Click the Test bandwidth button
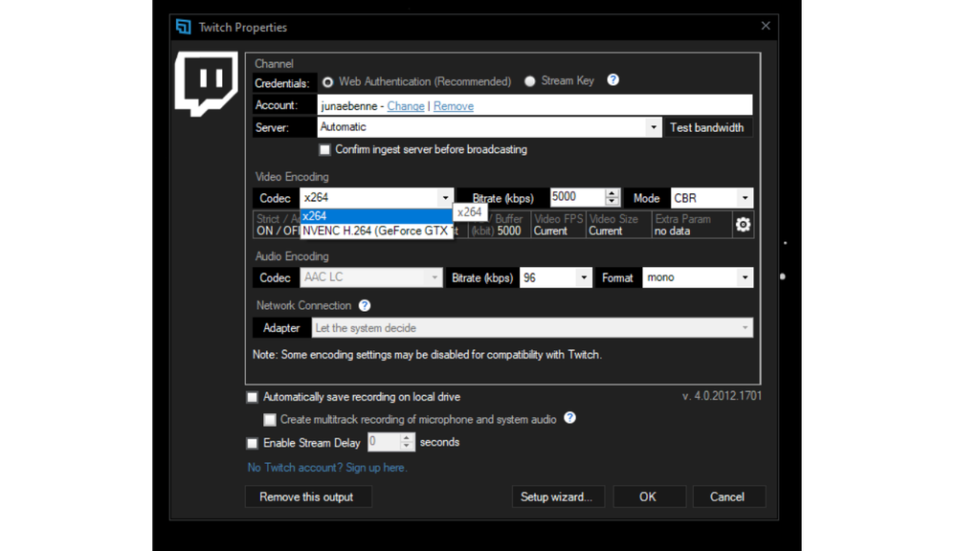Viewport: 980px width, 551px height. tap(708, 126)
